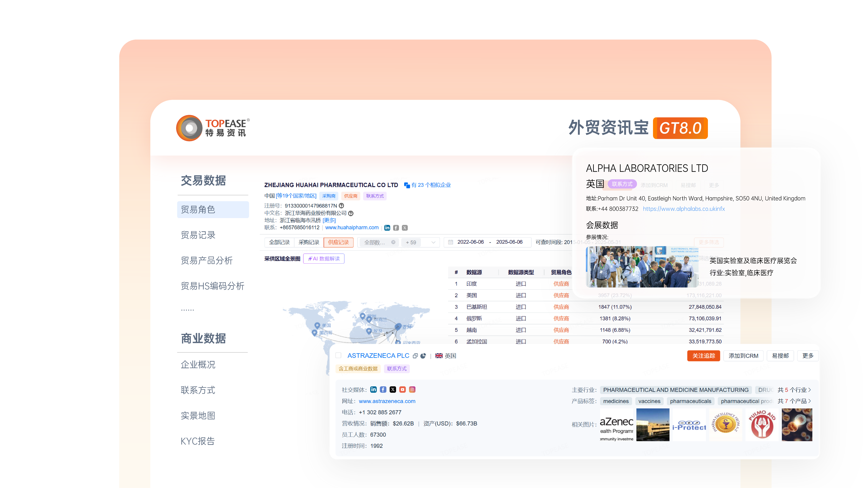868x488 pixels.
Task: Click AstraZeneca's 易搜邮 button
Action: tap(780, 356)
